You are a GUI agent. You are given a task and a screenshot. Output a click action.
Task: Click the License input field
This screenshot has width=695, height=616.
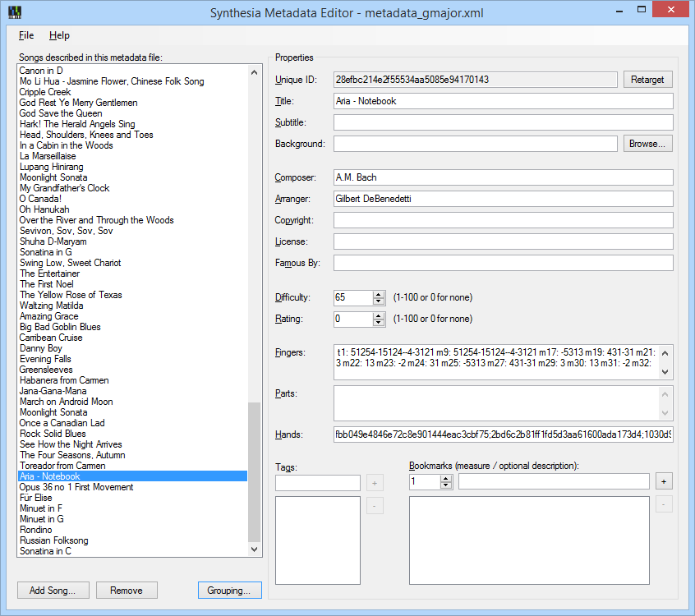tap(503, 241)
